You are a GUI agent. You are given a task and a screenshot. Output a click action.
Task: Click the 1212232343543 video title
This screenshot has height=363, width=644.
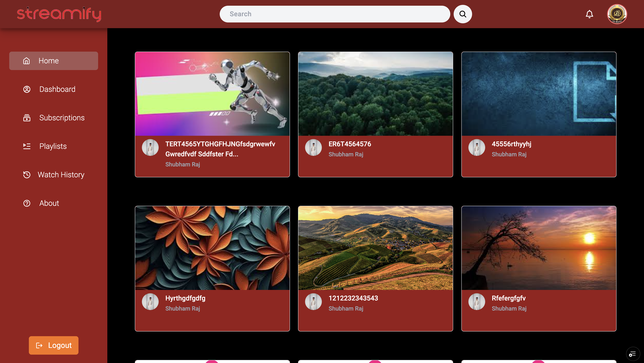[x=353, y=298]
